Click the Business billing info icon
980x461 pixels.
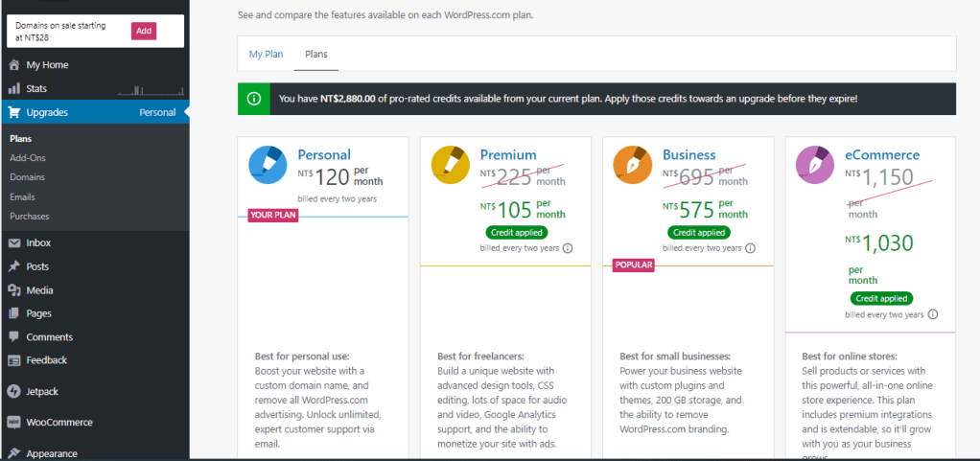pos(749,248)
